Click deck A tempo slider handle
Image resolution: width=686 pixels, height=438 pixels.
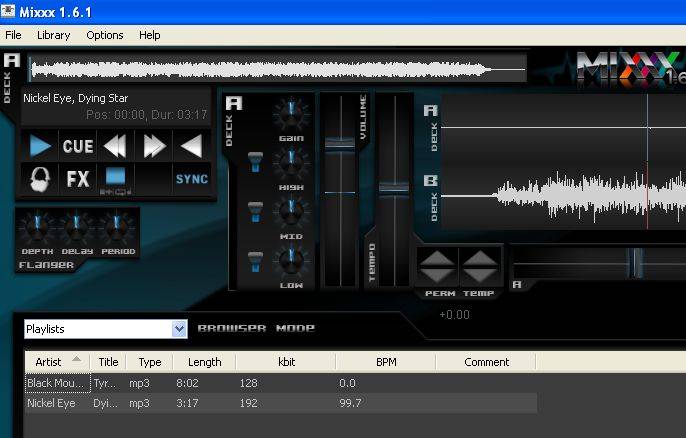394,188
